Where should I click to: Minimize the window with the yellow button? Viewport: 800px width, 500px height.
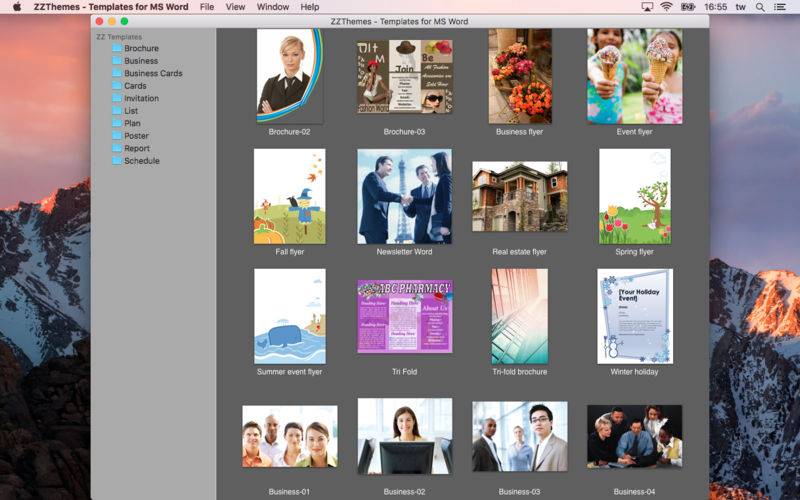click(x=112, y=21)
